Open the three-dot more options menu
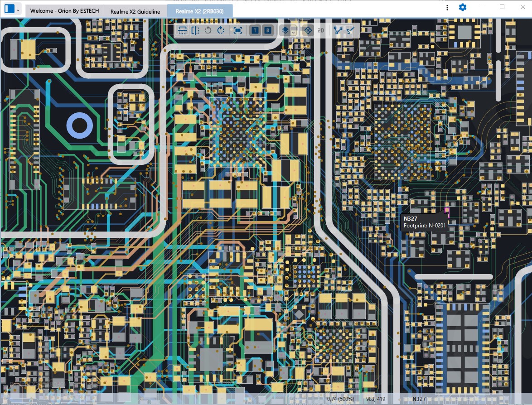 click(x=447, y=8)
